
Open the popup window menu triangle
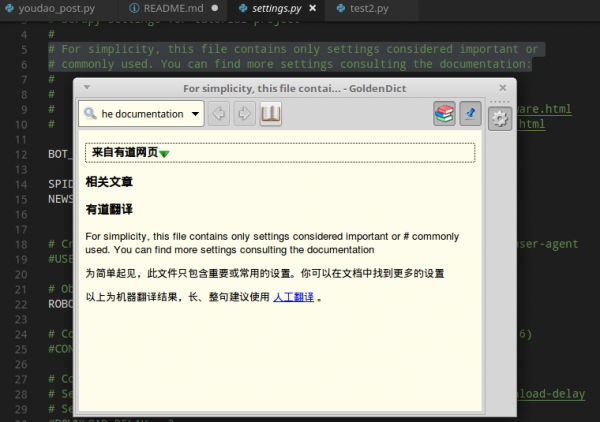coord(87,87)
